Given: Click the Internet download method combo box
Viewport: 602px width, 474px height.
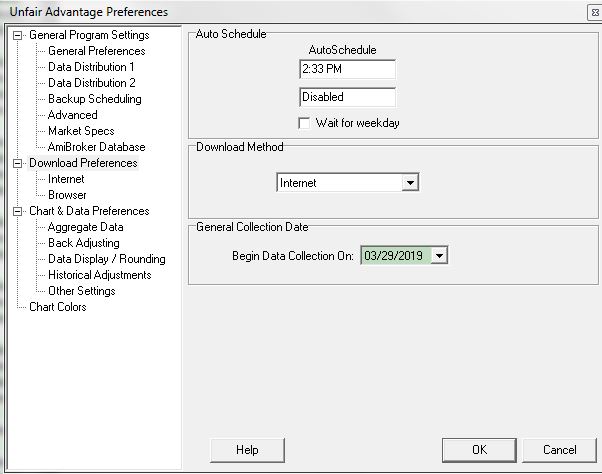Looking at the screenshot, I should [347, 183].
